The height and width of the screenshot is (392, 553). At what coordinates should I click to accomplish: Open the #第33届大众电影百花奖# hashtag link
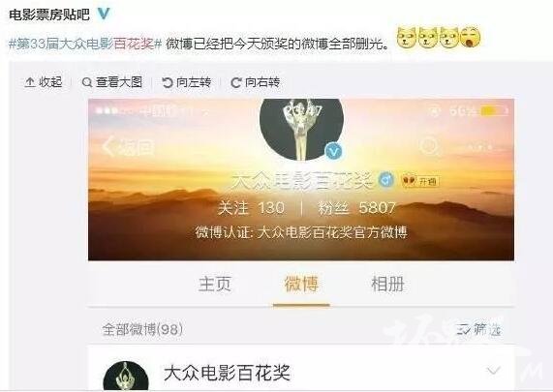click(x=85, y=44)
